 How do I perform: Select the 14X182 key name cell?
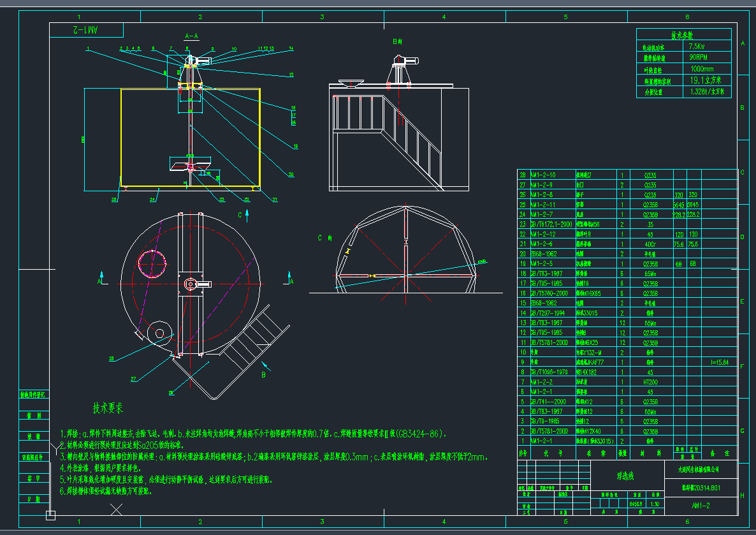tap(586, 372)
